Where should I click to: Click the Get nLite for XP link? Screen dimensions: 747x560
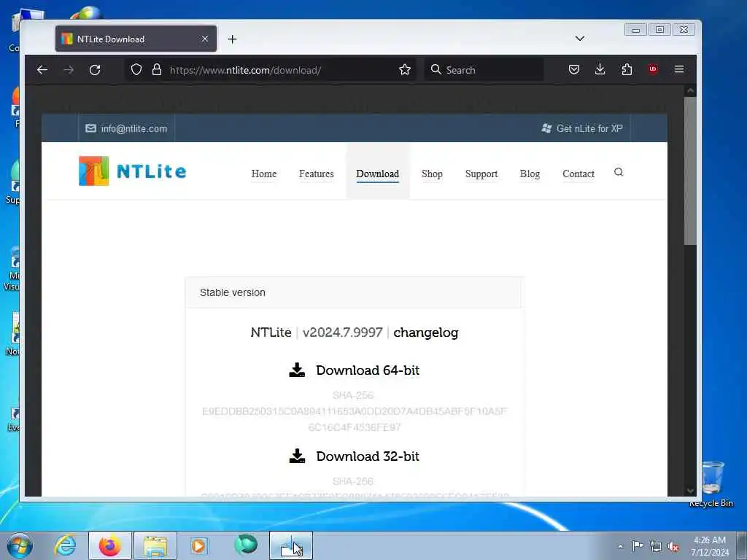tap(582, 128)
